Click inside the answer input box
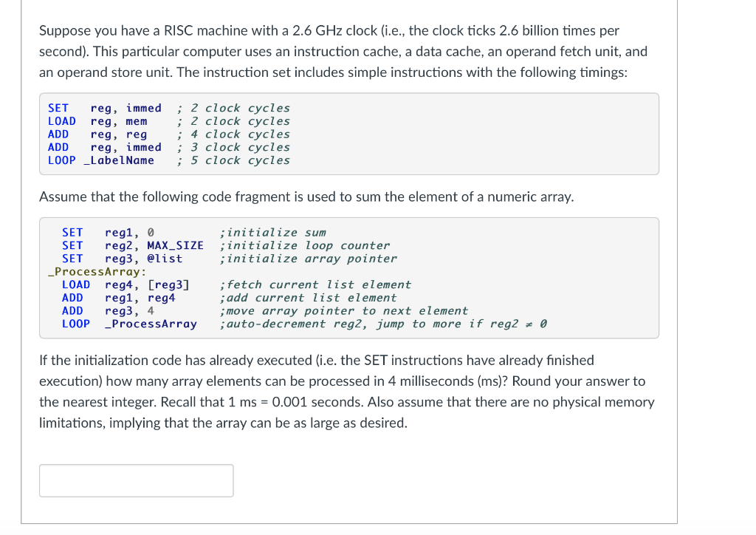The height and width of the screenshot is (535, 756). [136, 480]
